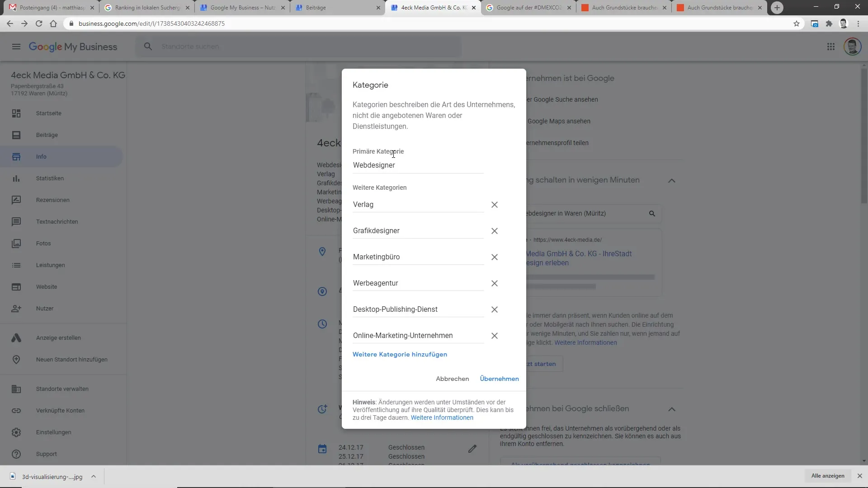Screen dimensions: 868x488
Task: Click the Standorte verwalten building icon
Action: point(16,389)
